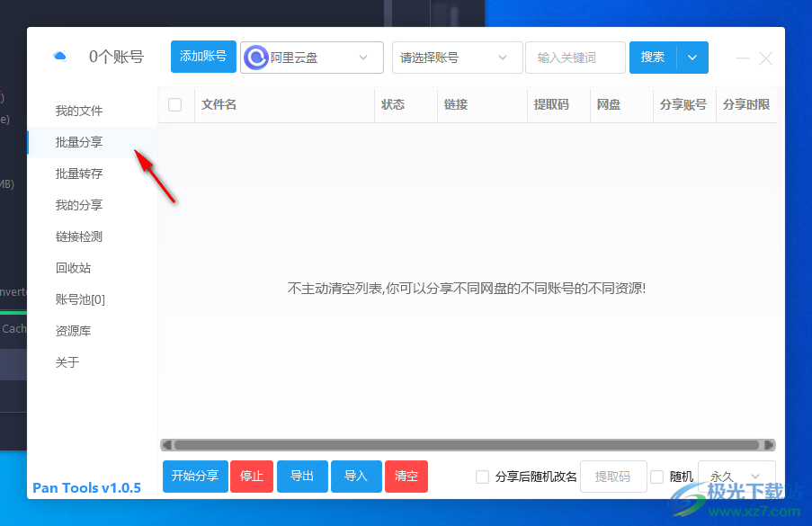
Task: Click the 分享账号 column header
Action: point(683,104)
